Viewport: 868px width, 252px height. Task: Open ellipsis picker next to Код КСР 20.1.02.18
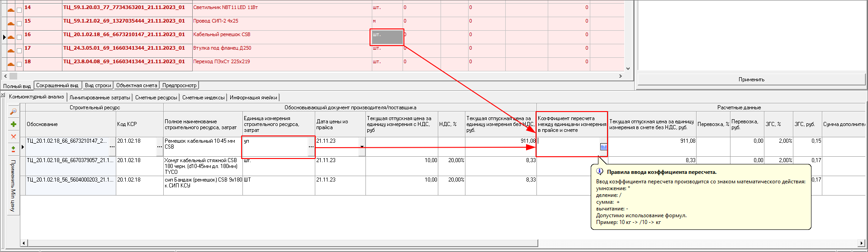coord(159,147)
